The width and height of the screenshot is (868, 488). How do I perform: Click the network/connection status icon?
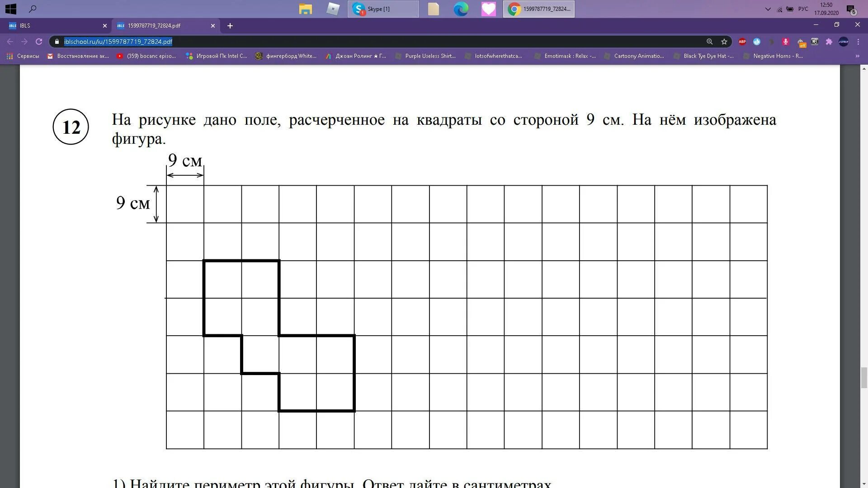point(778,8)
